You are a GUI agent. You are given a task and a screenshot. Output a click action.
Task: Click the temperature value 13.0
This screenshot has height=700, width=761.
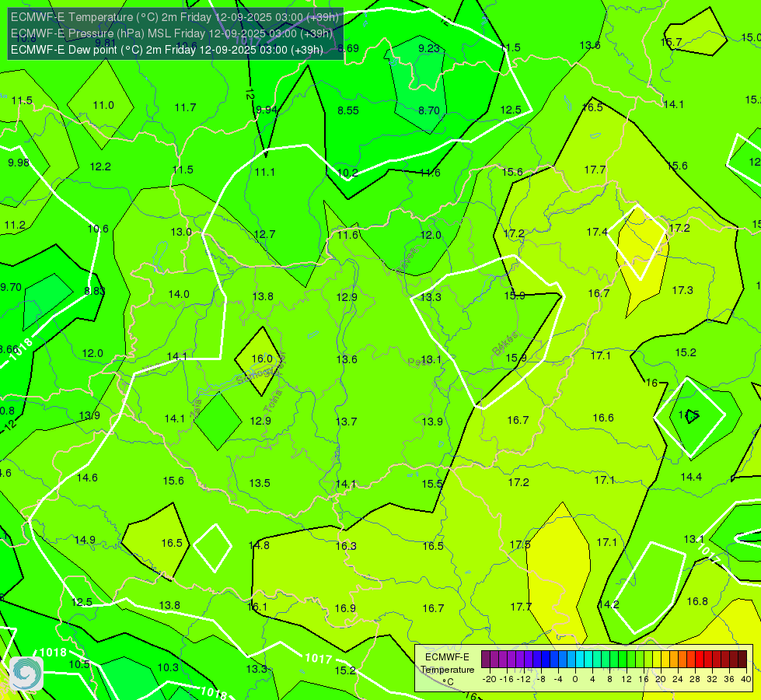(181, 232)
